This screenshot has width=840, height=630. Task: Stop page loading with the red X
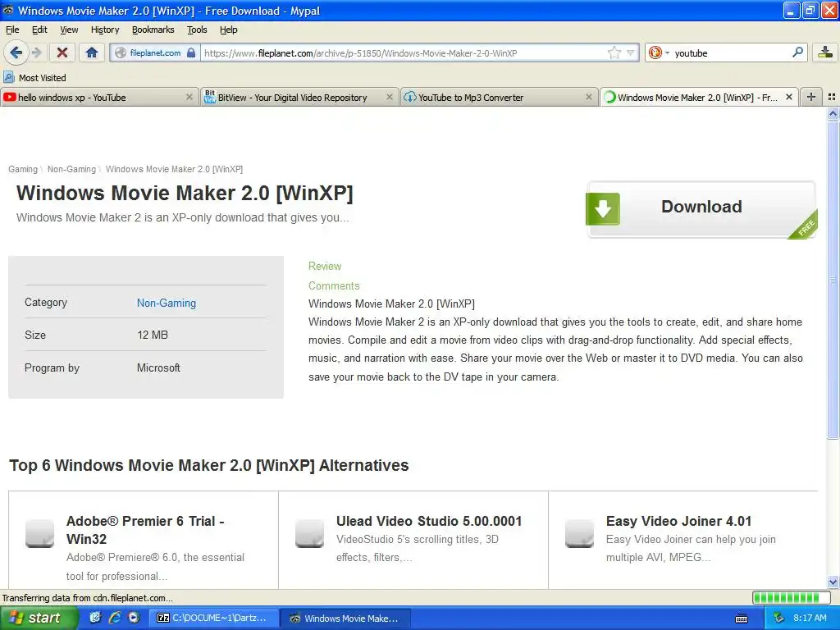click(62, 52)
